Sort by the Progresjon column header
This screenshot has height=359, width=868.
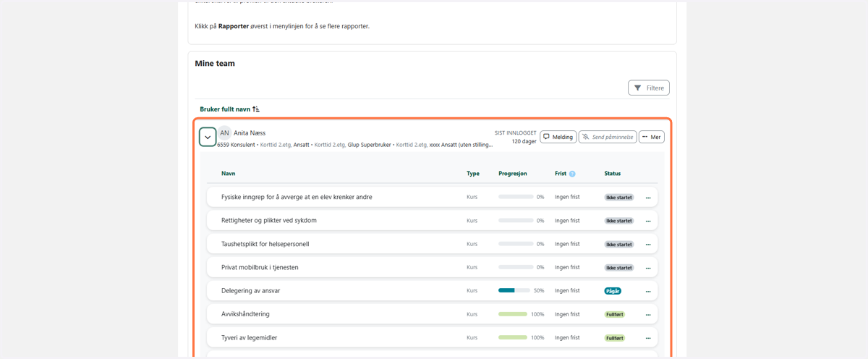point(513,174)
